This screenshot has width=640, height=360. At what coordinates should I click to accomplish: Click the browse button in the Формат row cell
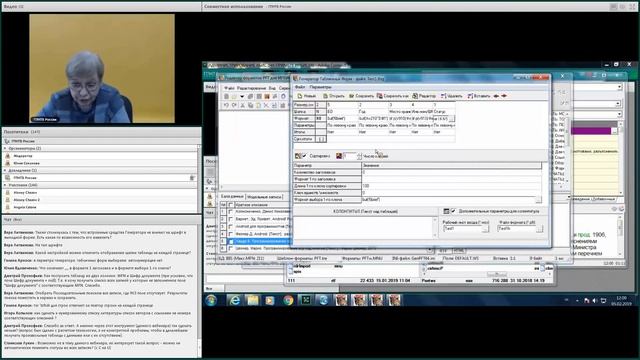point(451,119)
